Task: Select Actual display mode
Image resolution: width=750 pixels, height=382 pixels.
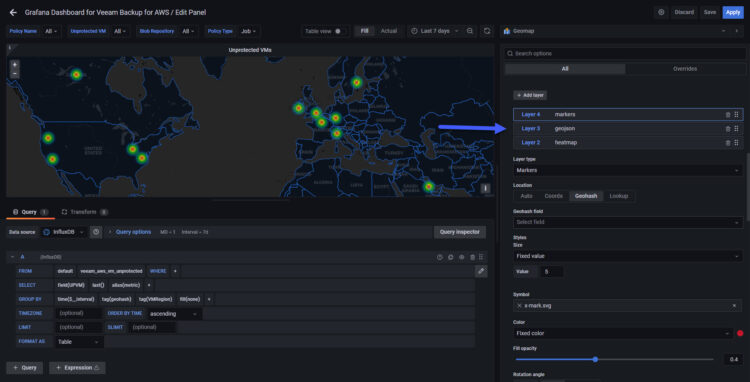Action: pyautogui.click(x=389, y=31)
